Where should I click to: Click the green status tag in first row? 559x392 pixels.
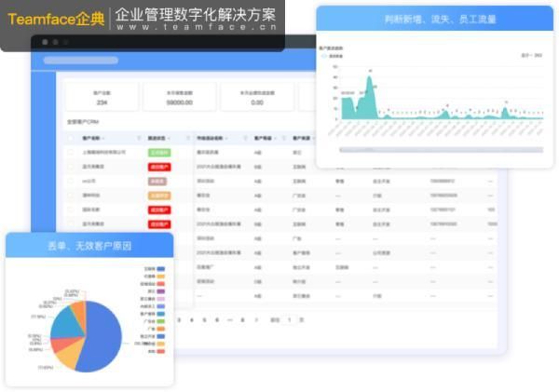158,152
